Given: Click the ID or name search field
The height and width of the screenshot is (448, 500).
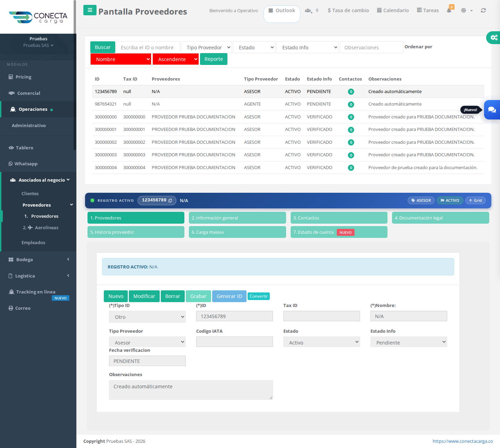Looking at the screenshot, I should coord(148,47).
